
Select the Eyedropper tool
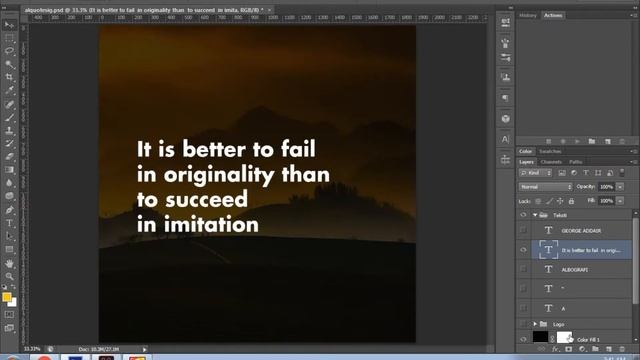tap(9, 90)
